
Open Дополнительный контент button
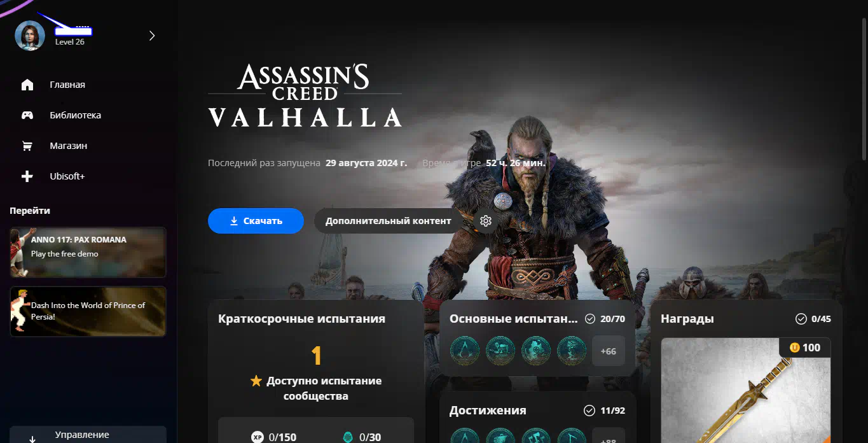tap(389, 221)
